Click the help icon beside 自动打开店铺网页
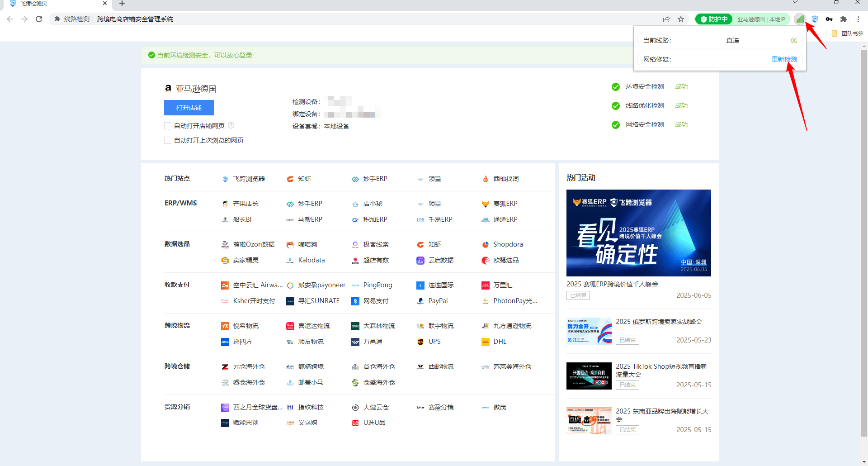Image resolution: width=868 pixels, height=466 pixels. pos(231,125)
